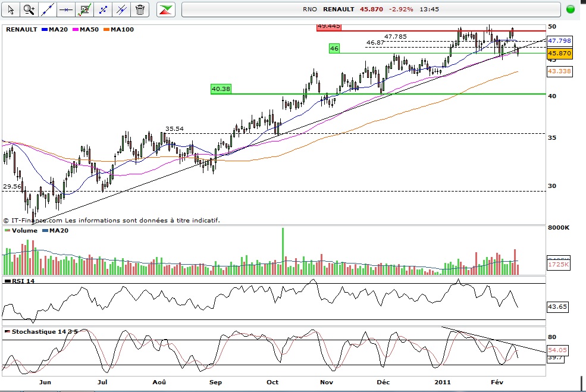Select the arrow pointer tool
Image resolution: width=586 pixels, height=392 pixels.
(11, 10)
